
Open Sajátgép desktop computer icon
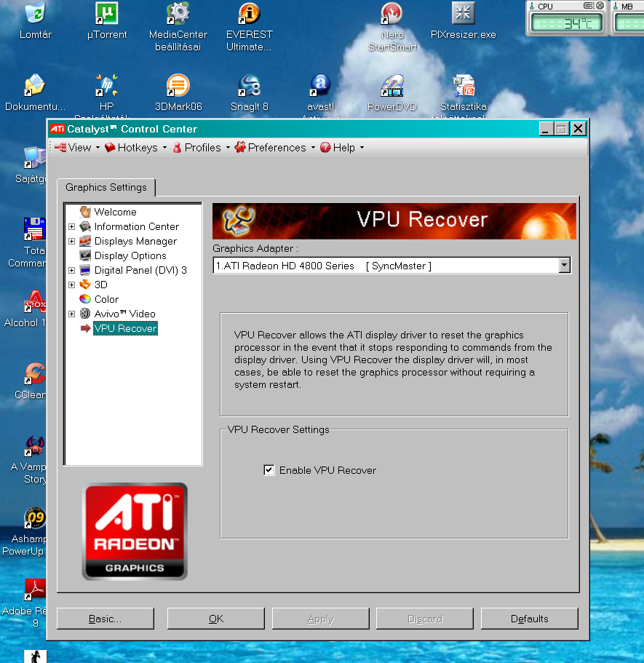35,157
